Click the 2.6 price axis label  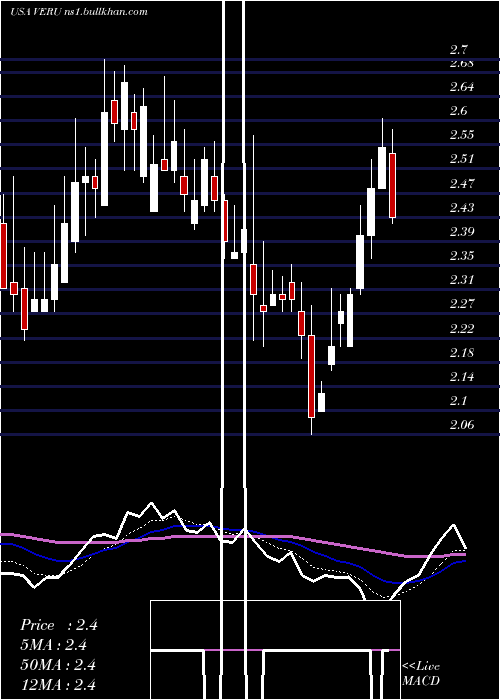click(458, 110)
